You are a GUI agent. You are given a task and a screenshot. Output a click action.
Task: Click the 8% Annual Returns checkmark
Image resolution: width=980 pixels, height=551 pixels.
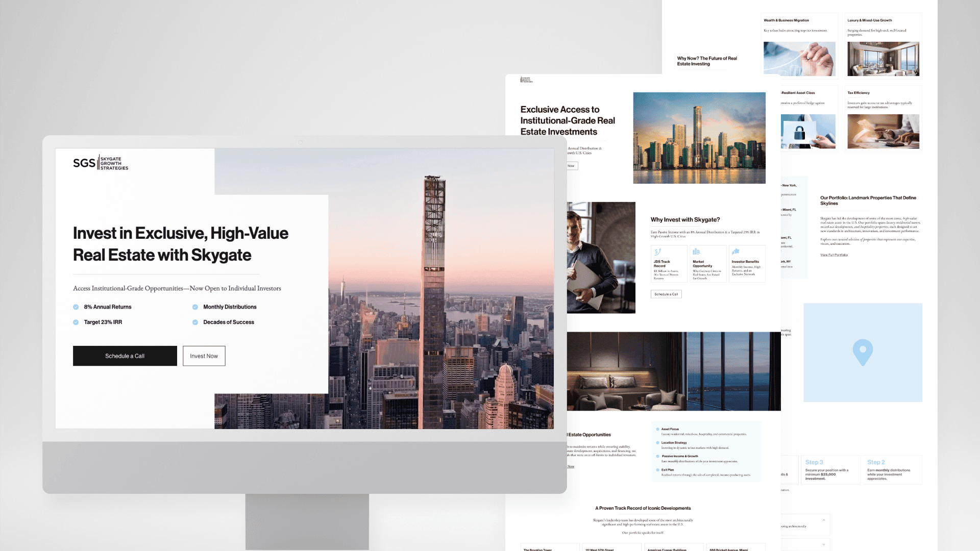pos(76,307)
